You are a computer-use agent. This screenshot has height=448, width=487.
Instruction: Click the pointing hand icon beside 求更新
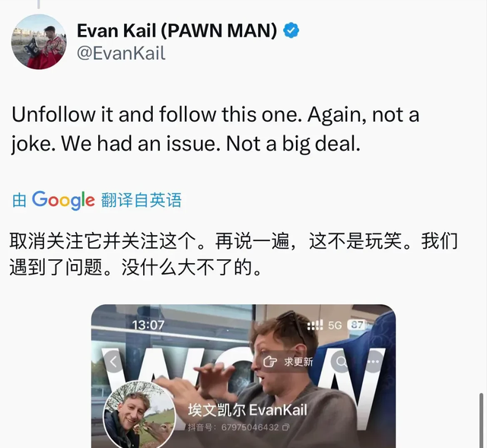270,362
